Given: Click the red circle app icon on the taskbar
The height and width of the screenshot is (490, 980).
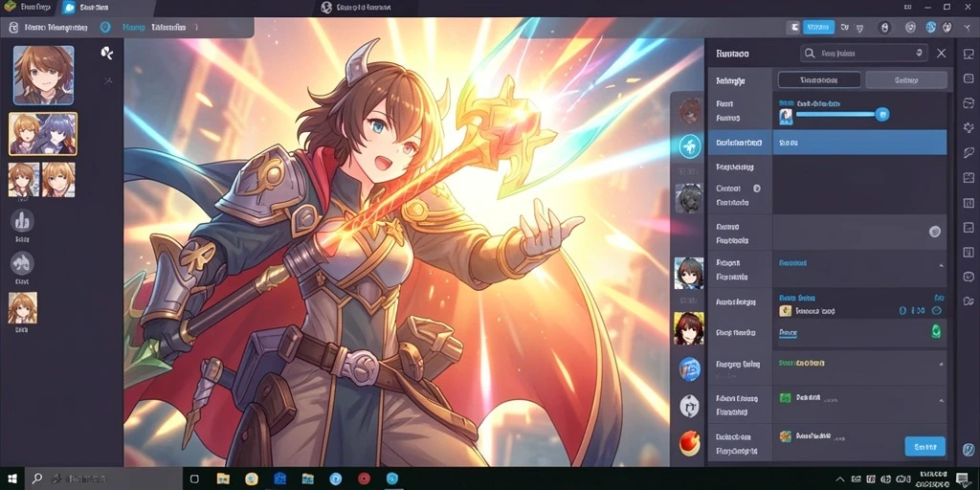Looking at the screenshot, I should pyautogui.click(x=364, y=479).
